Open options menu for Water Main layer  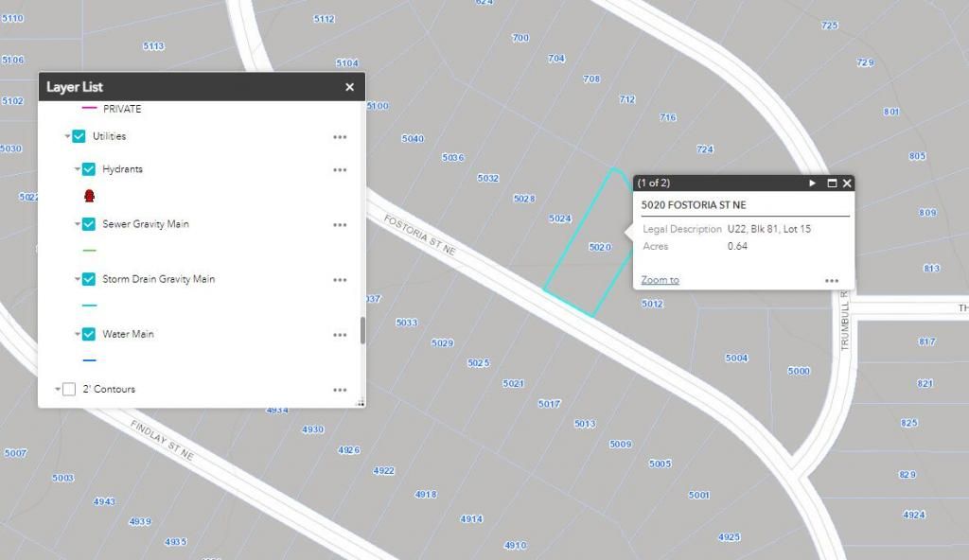point(340,335)
